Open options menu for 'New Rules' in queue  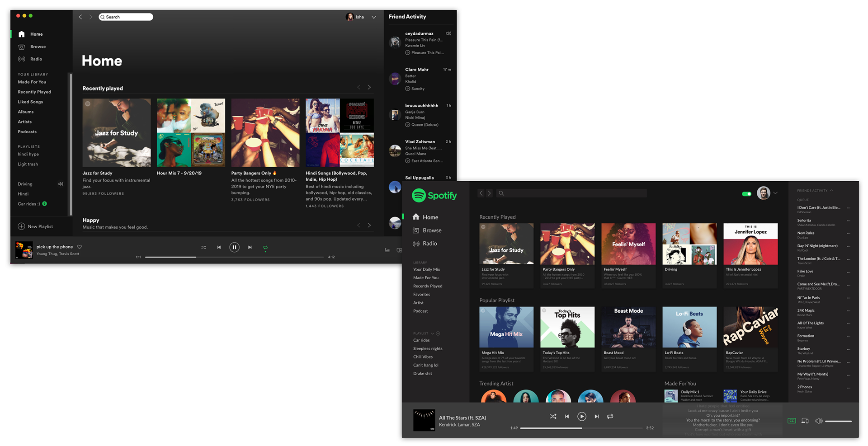coord(849,234)
